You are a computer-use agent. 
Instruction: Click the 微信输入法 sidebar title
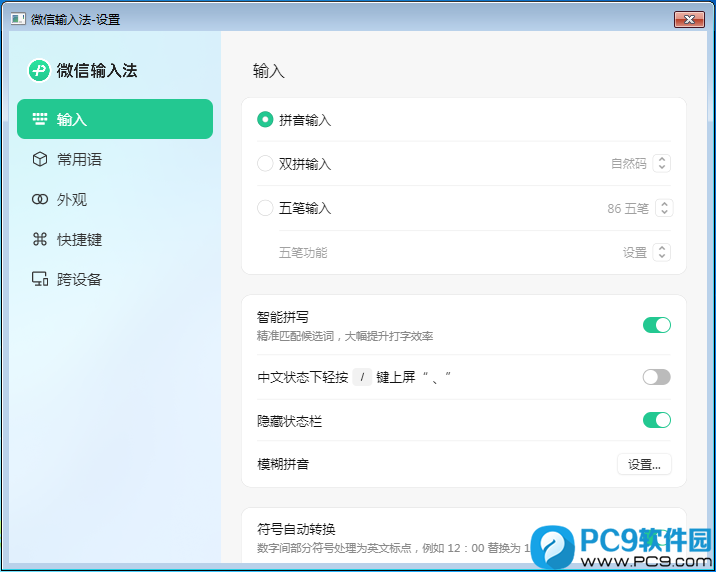(97, 70)
